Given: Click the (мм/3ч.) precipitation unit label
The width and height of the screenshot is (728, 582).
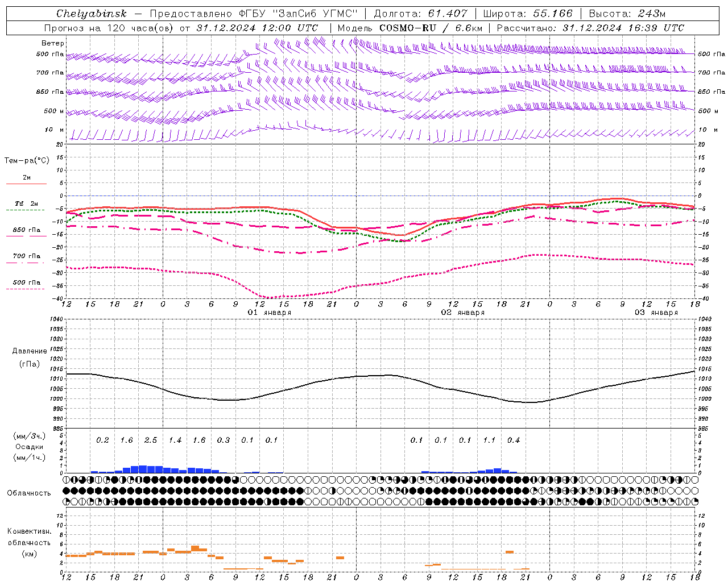Looking at the screenshot, I should pos(30,436).
